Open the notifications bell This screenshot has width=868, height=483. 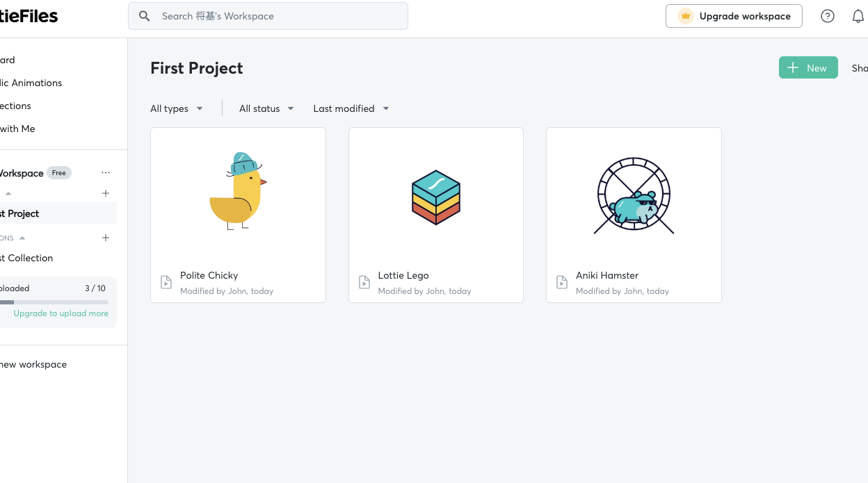[x=858, y=16]
